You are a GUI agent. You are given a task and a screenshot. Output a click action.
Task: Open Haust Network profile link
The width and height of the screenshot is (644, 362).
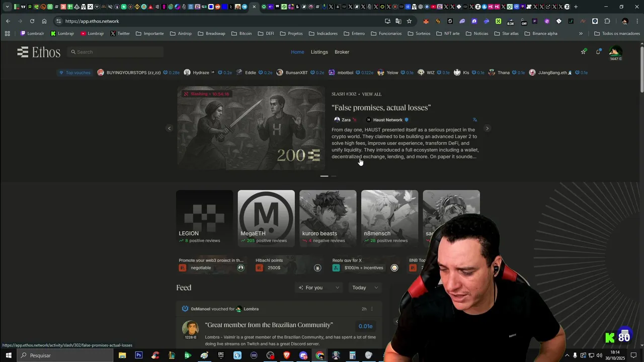click(387, 120)
